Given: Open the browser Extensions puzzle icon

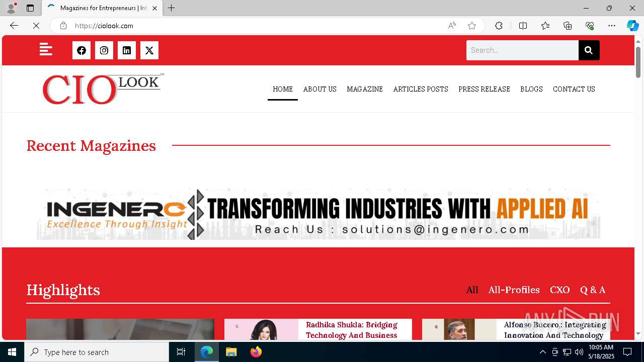Looking at the screenshot, I should click(499, 26).
